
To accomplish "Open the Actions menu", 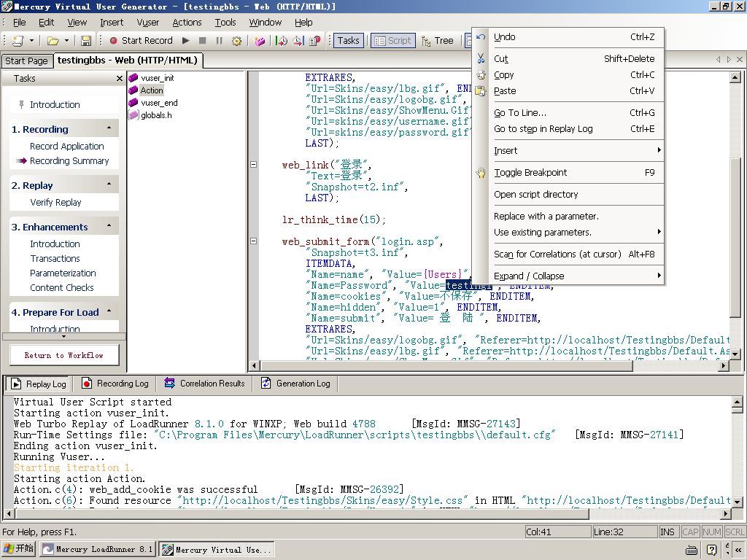I will [x=187, y=23].
